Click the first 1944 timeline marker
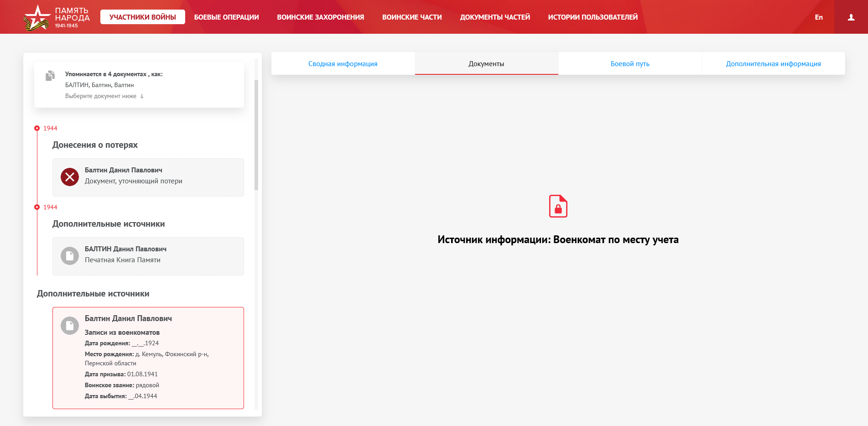This screenshot has height=426, width=868. point(37,128)
